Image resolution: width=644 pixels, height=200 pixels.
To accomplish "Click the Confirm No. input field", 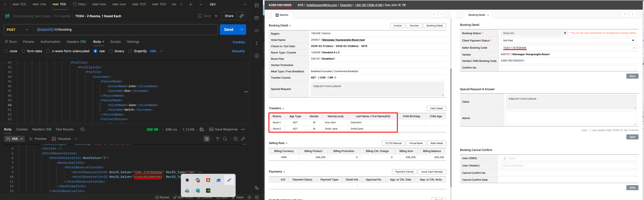I will pyautogui.click(x=568, y=68).
